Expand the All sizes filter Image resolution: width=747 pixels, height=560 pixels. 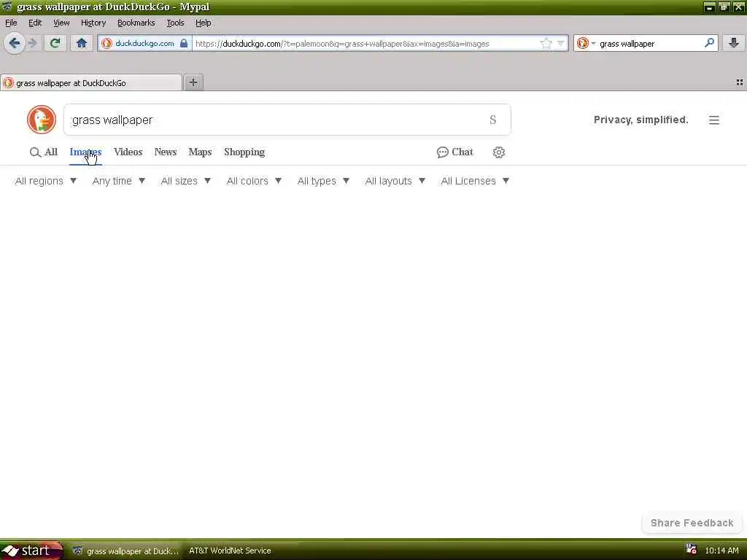(186, 181)
